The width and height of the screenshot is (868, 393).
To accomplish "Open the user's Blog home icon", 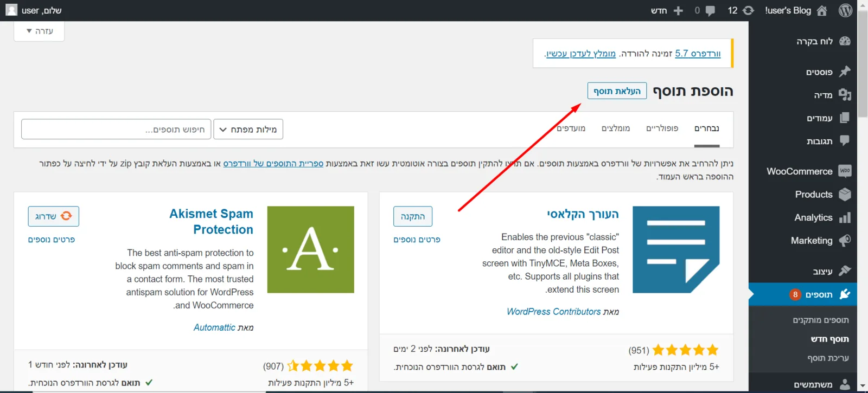I will (822, 10).
